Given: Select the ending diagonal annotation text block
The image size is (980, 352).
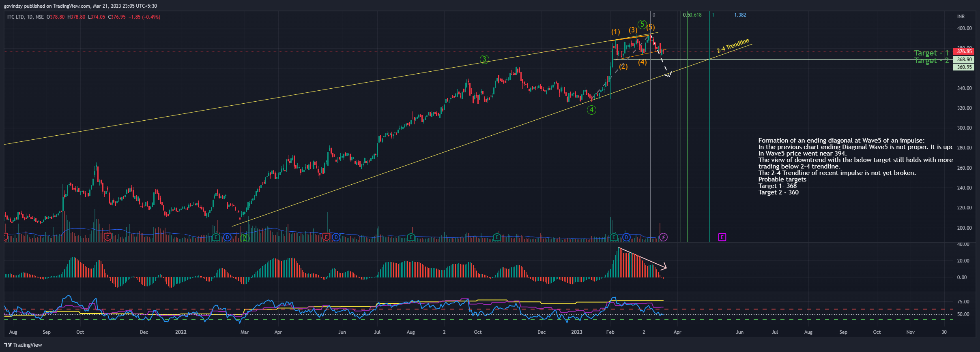Looking at the screenshot, I should (855, 166).
